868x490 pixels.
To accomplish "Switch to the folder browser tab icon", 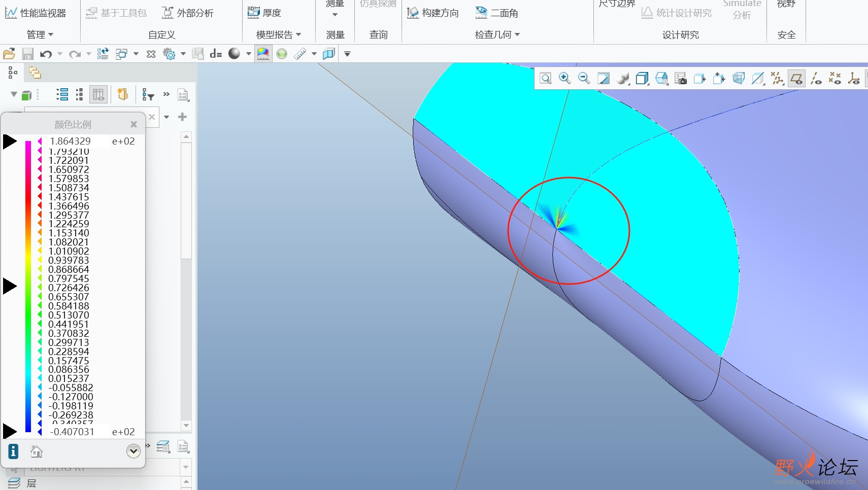I will pyautogui.click(x=35, y=73).
